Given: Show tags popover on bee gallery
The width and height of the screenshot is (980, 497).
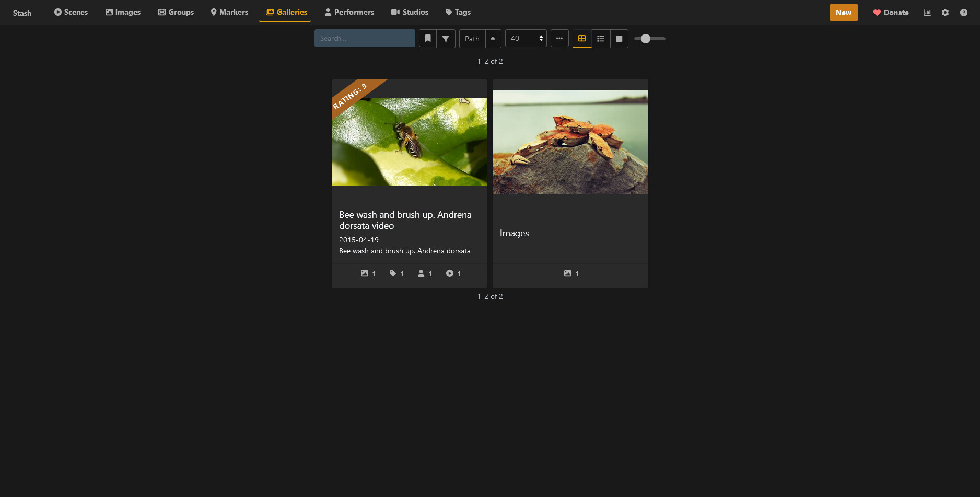Looking at the screenshot, I should coord(396,273).
